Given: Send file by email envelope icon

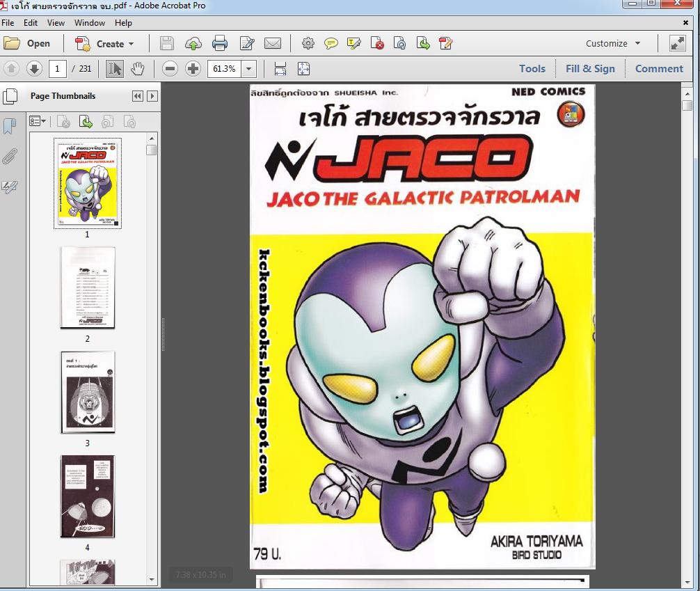Looking at the screenshot, I should click(x=273, y=43).
